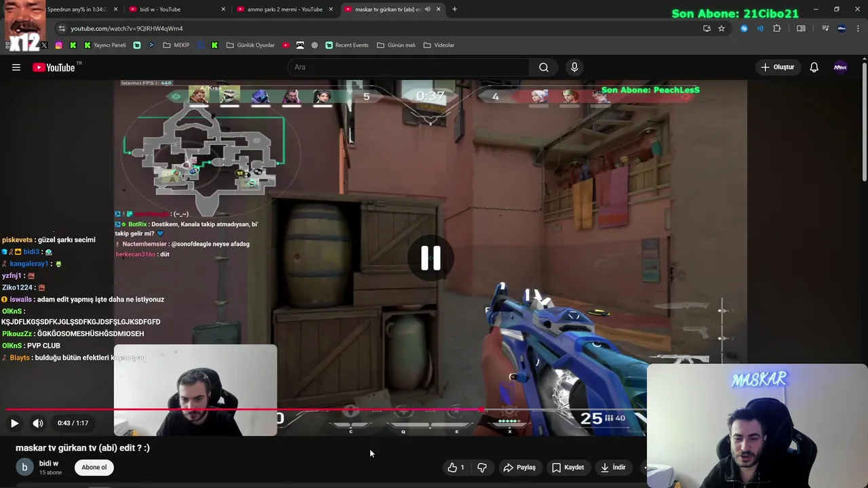Like the video with the thumbs-up button

456,467
